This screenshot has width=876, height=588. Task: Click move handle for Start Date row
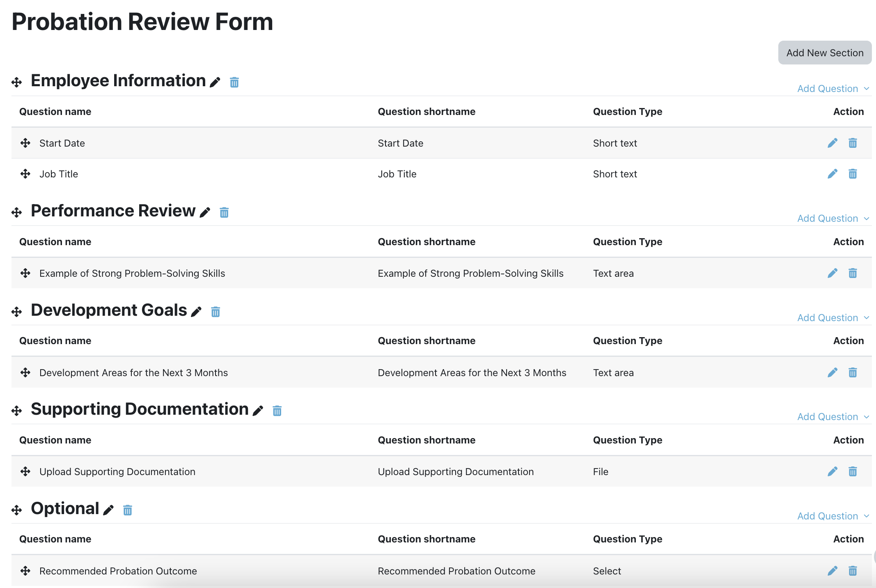(25, 143)
